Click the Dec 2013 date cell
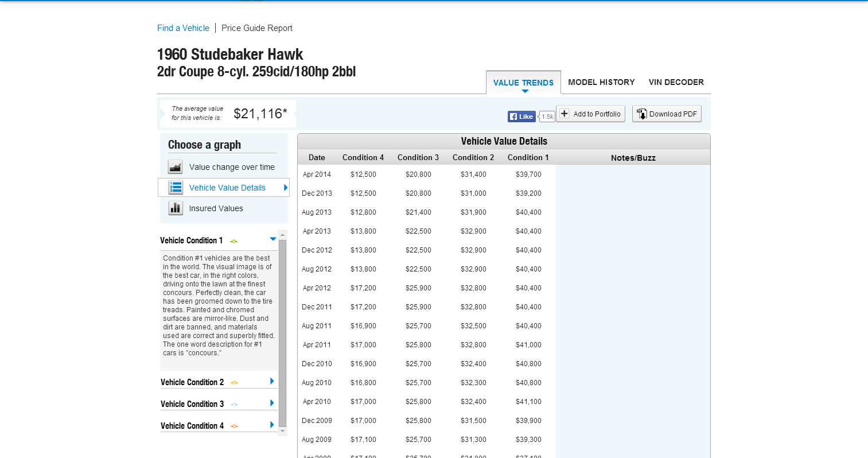 [x=317, y=193]
